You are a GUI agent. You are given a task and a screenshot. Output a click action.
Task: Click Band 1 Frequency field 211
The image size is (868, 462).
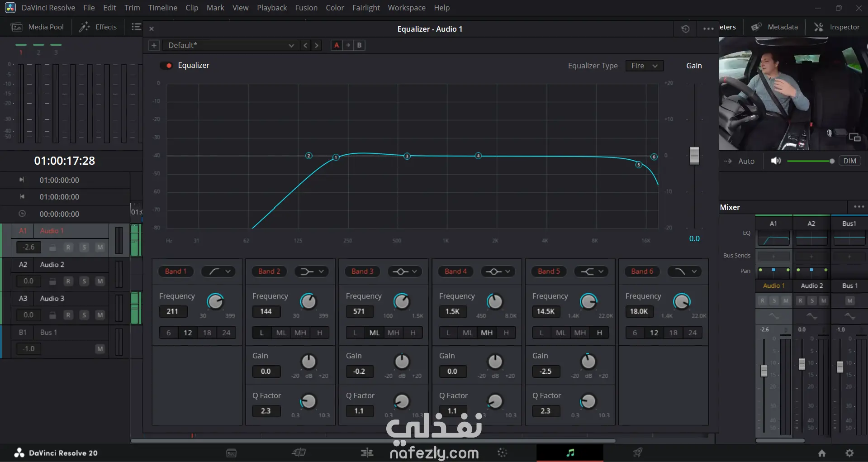[173, 312]
